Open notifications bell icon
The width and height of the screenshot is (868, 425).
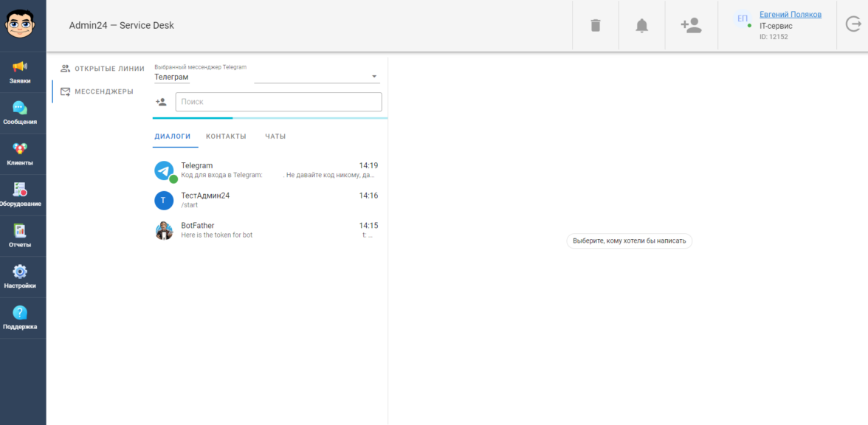coord(641,26)
